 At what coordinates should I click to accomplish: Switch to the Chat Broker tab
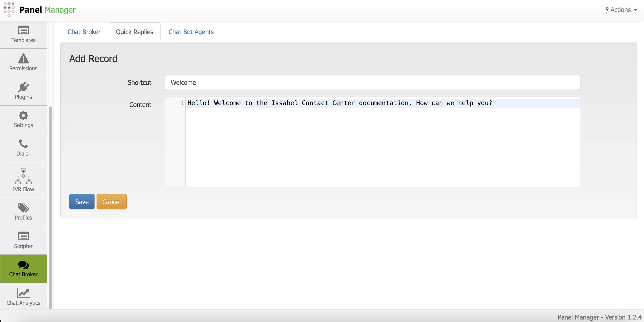click(84, 32)
